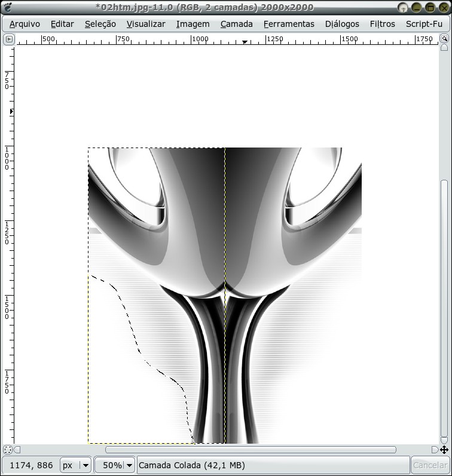Open the Filtros menu
Image resolution: width=452 pixels, height=476 pixels.
pyautogui.click(x=383, y=24)
